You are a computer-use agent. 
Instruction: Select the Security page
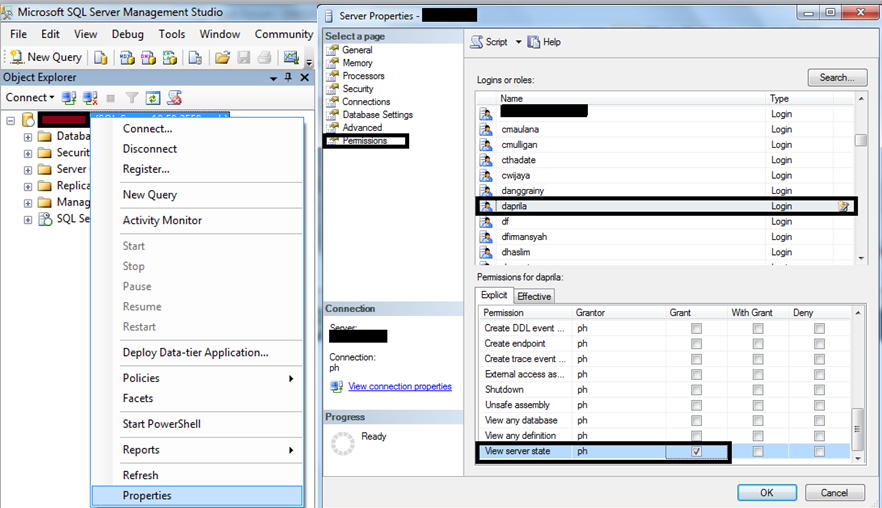click(x=358, y=89)
